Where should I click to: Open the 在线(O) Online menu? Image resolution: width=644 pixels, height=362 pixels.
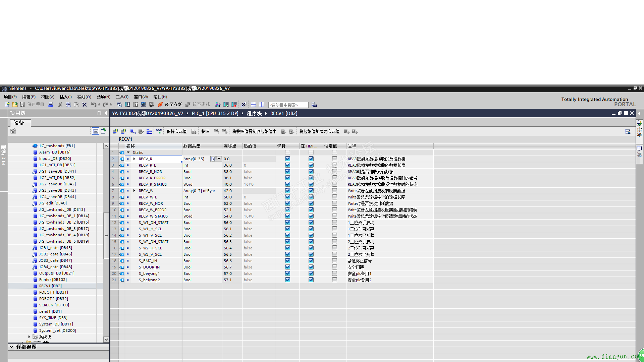84,97
